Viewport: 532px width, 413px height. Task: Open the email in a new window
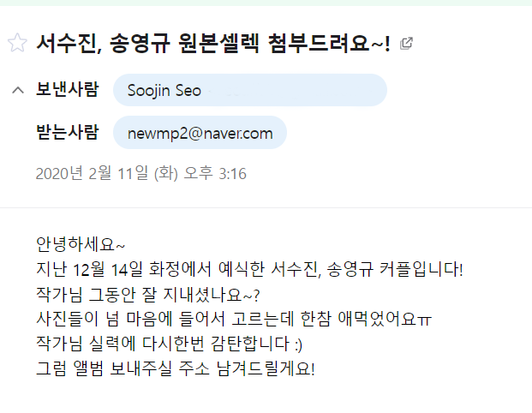tap(406, 43)
